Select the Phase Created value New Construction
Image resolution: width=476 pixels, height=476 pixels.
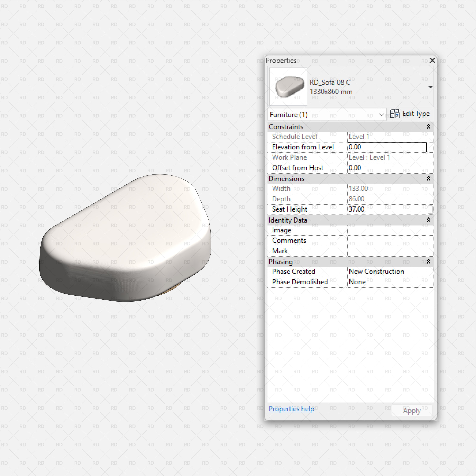coord(376,271)
